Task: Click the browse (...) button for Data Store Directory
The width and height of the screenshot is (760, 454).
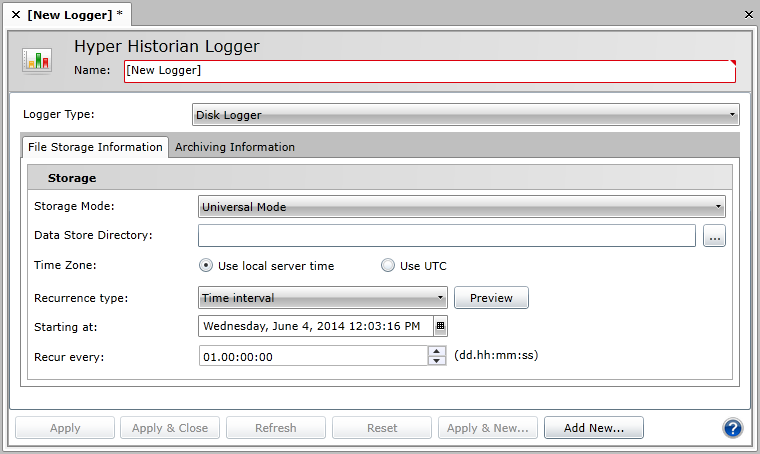Action: 714,236
